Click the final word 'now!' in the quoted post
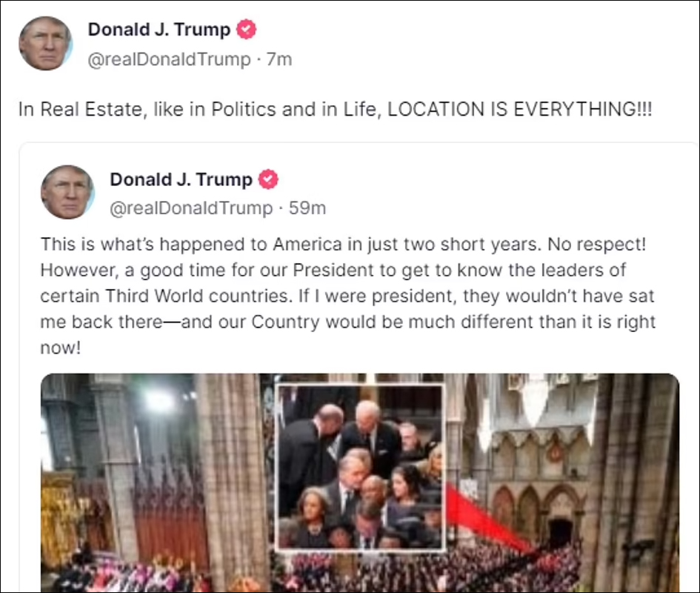 click(61, 348)
